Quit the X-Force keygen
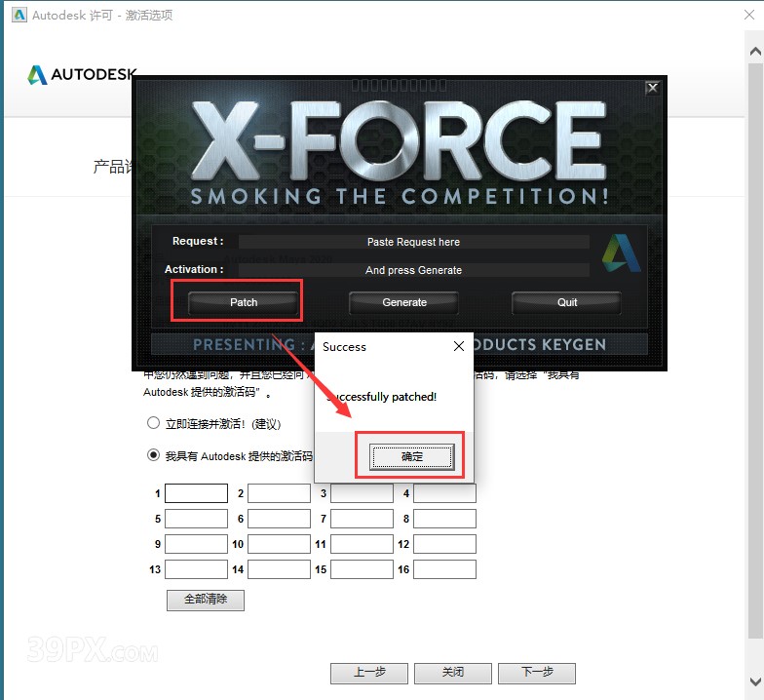Image resolution: width=764 pixels, height=700 pixels. 567,302
